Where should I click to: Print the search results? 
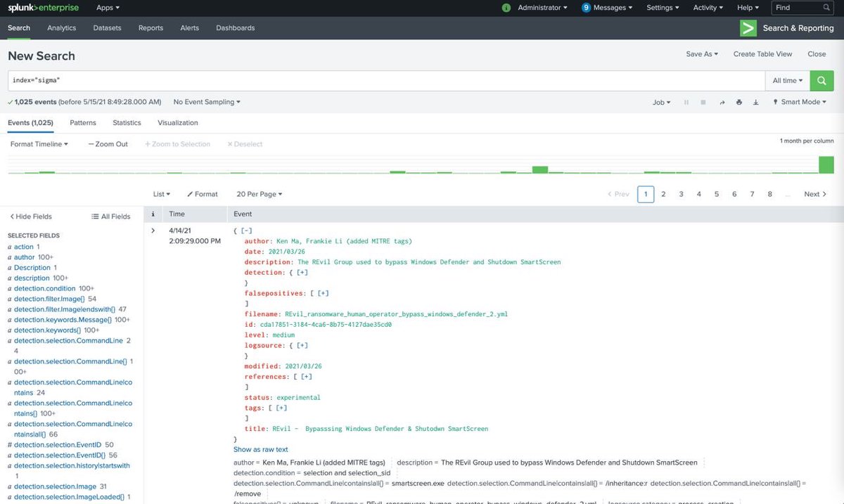pyautogui.click(x=738, y=102)
